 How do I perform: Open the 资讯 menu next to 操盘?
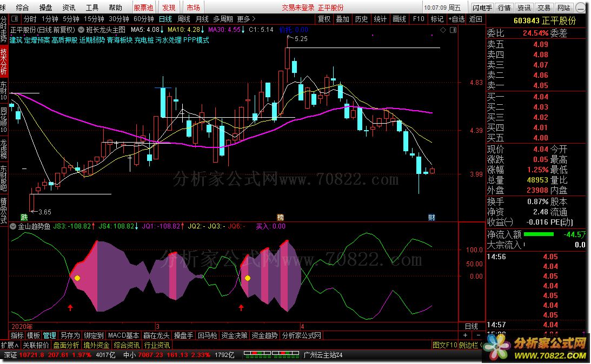(x=69, y=8)
